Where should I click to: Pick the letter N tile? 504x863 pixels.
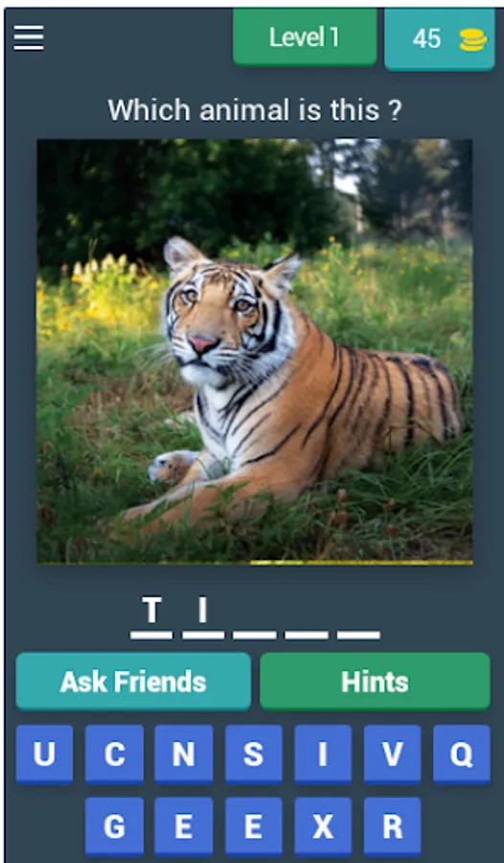(183, 754)
